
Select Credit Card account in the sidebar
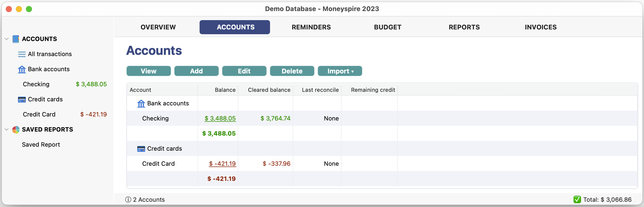39,114
